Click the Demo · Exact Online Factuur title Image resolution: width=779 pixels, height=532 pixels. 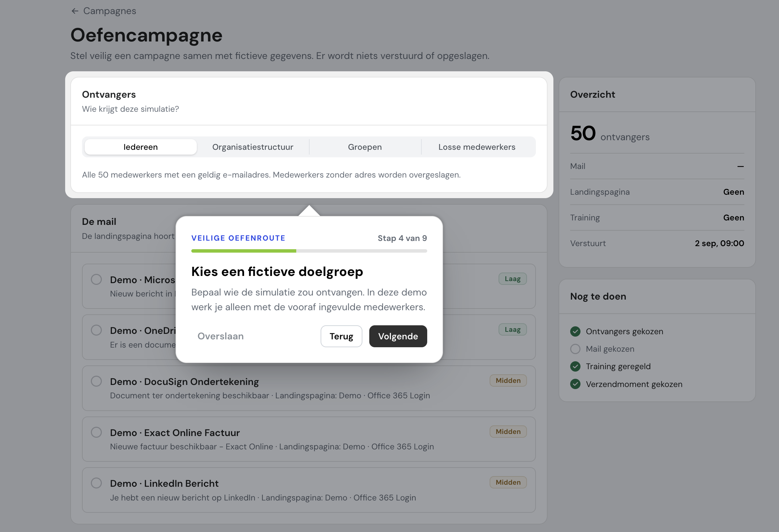point(175,433)
